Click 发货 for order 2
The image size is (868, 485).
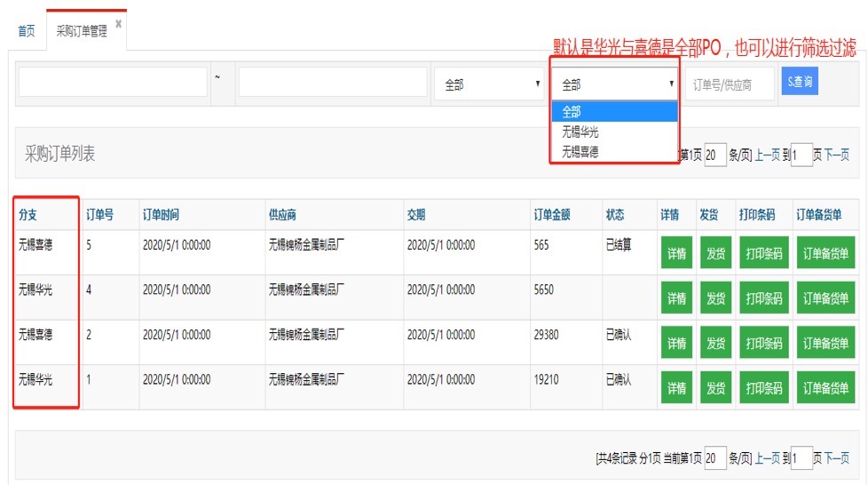[x=715, y=343]
